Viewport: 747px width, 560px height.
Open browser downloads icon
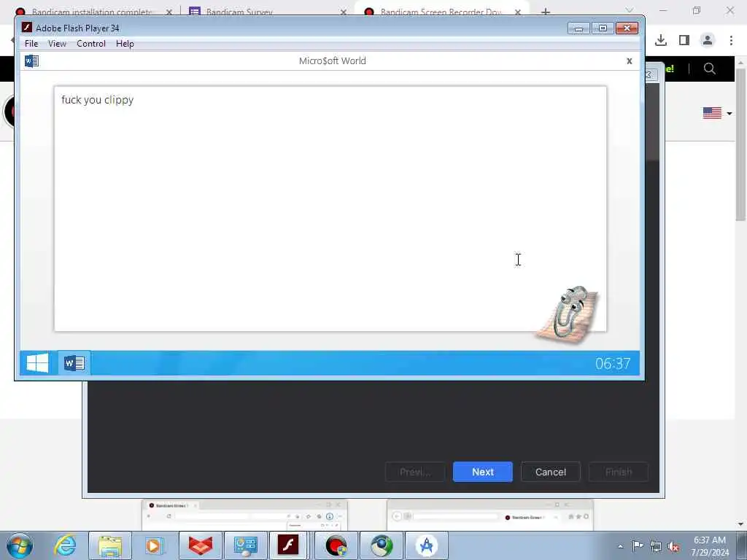point(661,41)
